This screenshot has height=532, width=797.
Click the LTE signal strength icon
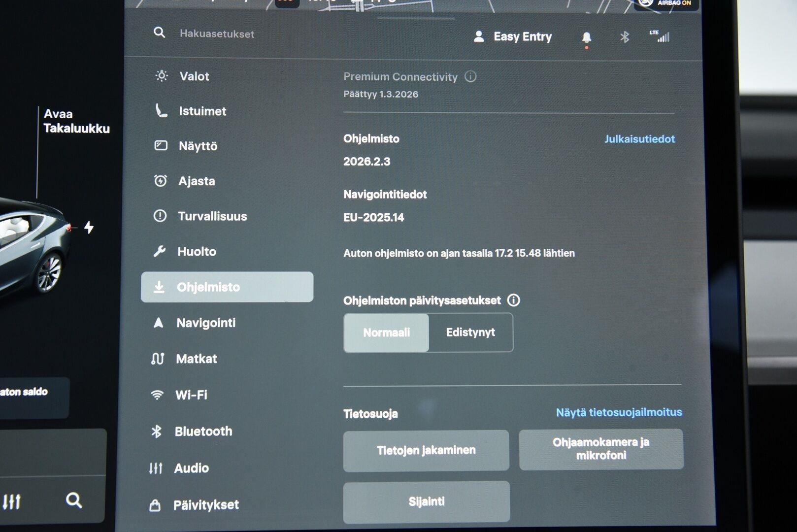(x=660, y=36)
